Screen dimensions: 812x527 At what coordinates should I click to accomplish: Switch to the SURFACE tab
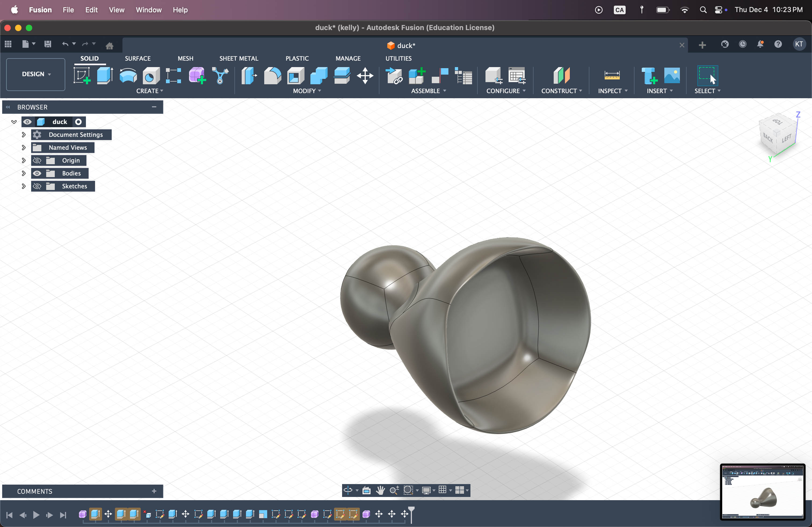pyautogui.click(x=137, y=58)
